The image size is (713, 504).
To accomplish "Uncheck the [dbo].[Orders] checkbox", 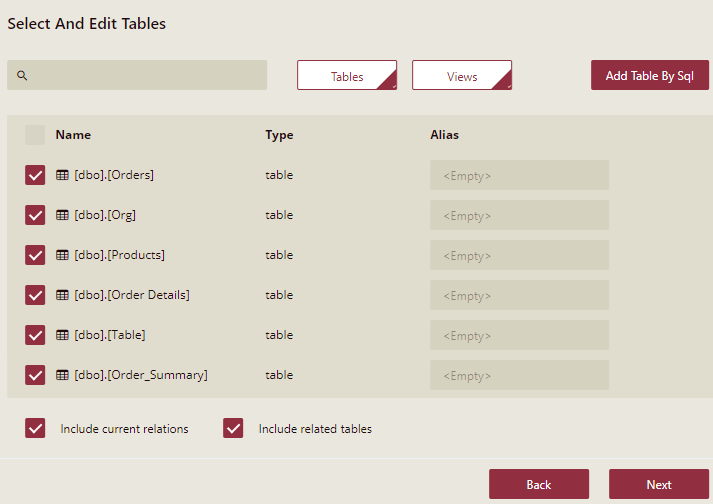I will [35, 175].
